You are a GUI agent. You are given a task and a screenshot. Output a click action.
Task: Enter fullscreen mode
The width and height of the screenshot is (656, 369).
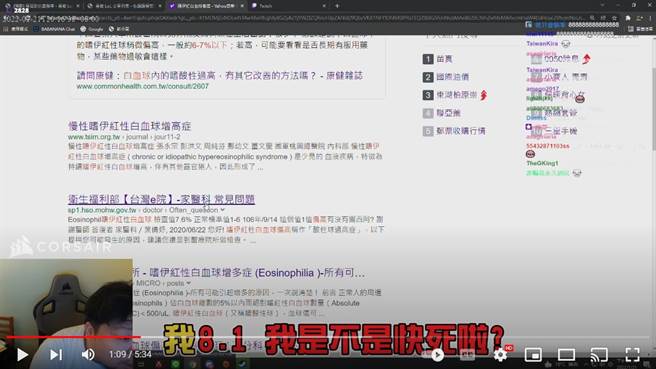(x=632, y=355)
